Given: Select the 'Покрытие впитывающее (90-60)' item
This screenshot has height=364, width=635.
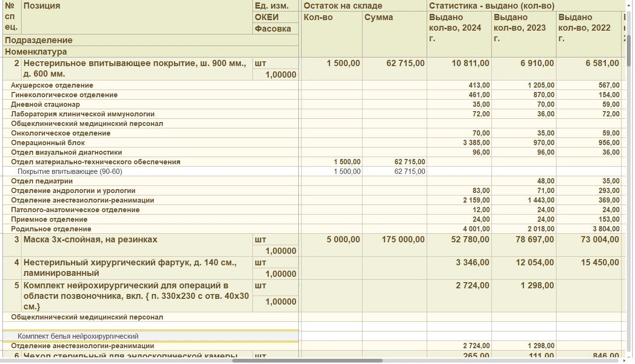Looking at the screenshot, I should 151,171.
